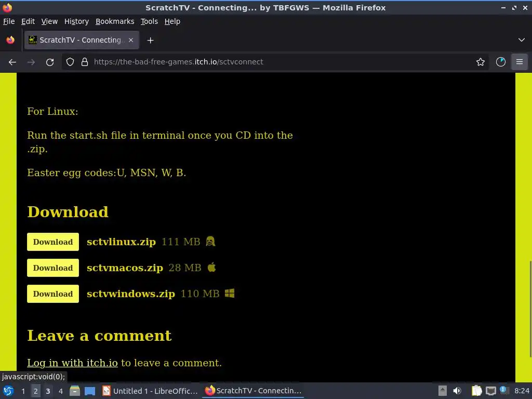
Task: Open the History menu
Action: [76, 21]
